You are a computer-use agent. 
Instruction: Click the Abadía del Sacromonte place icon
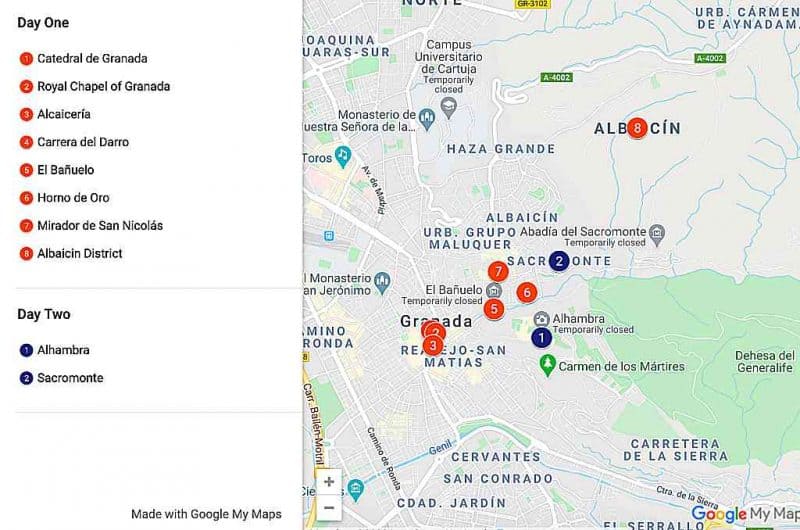(x=656, y=233)
